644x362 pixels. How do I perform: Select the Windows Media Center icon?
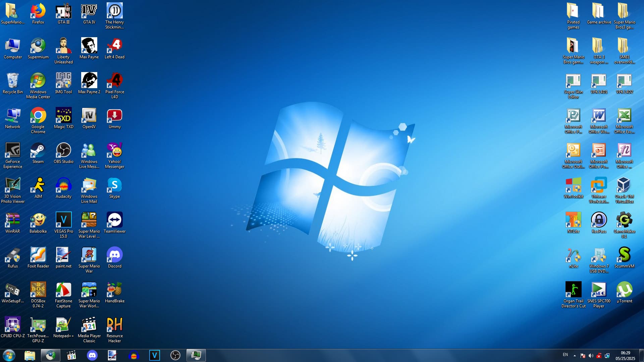click(x=38, y=85)
